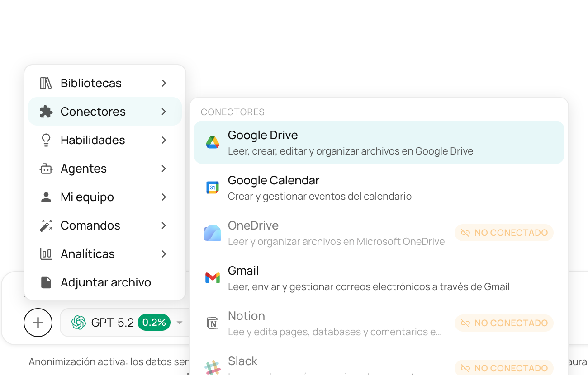Screen dimensions: 588x375
Task: Click 'Leer y organizar archivos en Microsoft OneDrive' text
Action: [x=337, y=242]
